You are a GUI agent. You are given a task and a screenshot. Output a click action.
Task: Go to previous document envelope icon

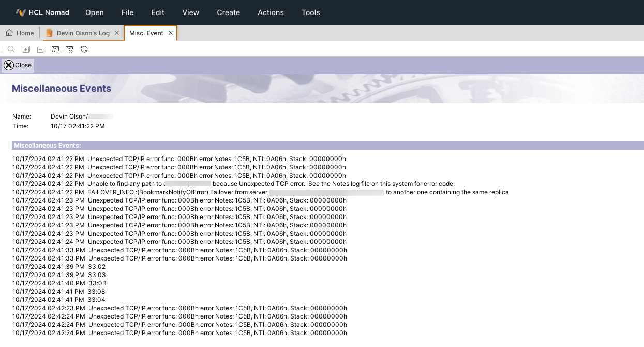coord(55,49)
